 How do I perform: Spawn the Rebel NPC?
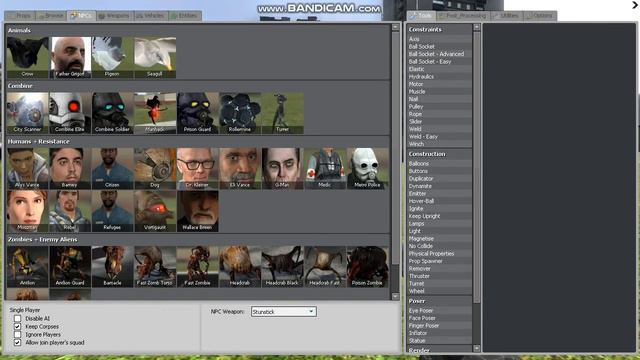click(x=70, y=211)
